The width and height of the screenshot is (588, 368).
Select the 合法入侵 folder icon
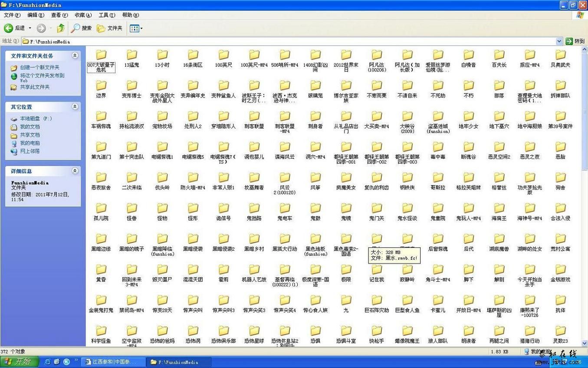coord(560,208)
